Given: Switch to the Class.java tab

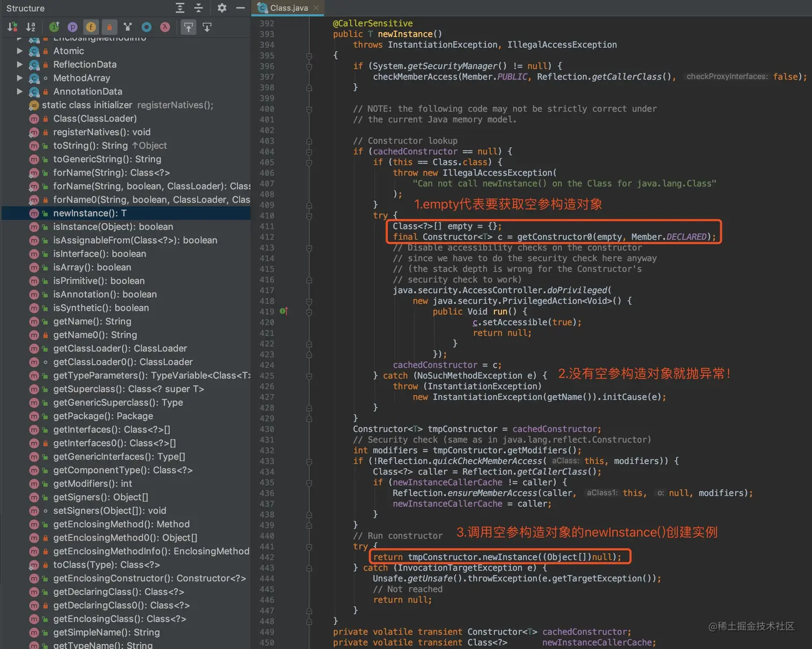Looking at the screenshot, I should coord(288,8).
